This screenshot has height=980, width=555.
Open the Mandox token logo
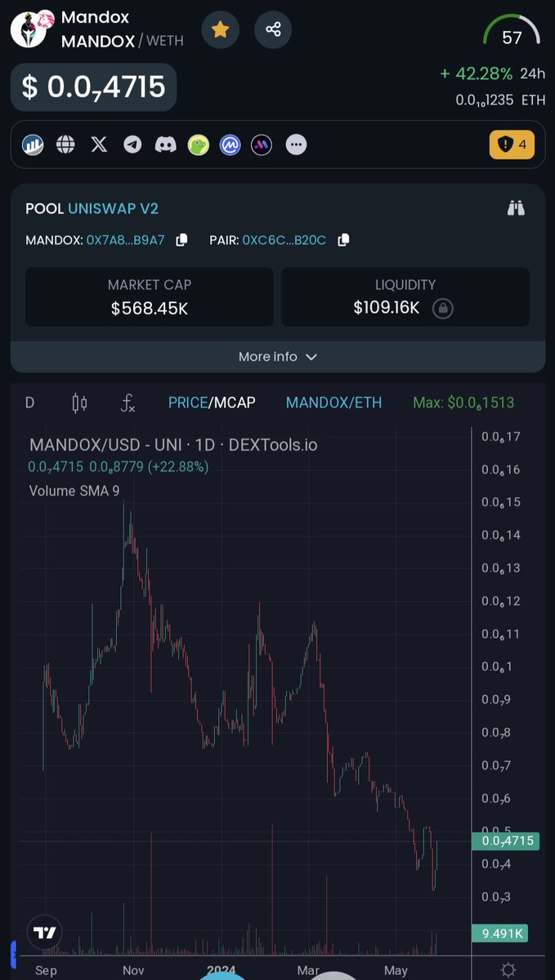pyautogui.click(x=33, y=29)
